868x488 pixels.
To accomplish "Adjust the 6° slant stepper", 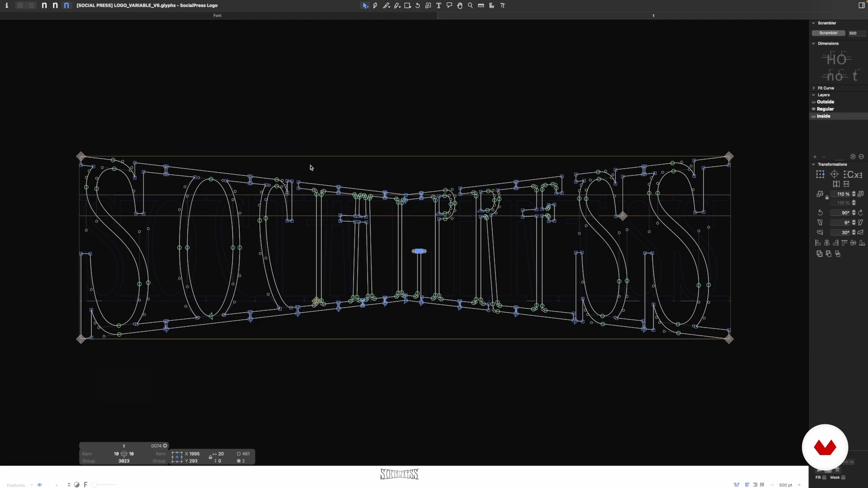I will coord(854,223).
